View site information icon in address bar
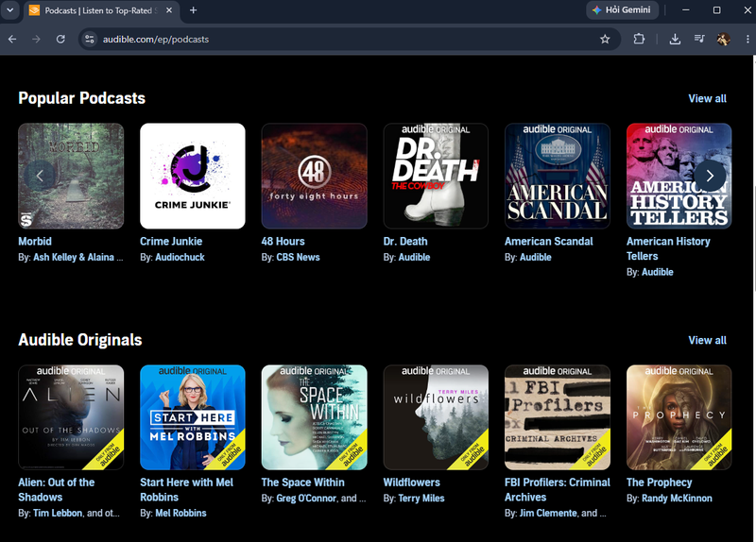 [89, 39]
